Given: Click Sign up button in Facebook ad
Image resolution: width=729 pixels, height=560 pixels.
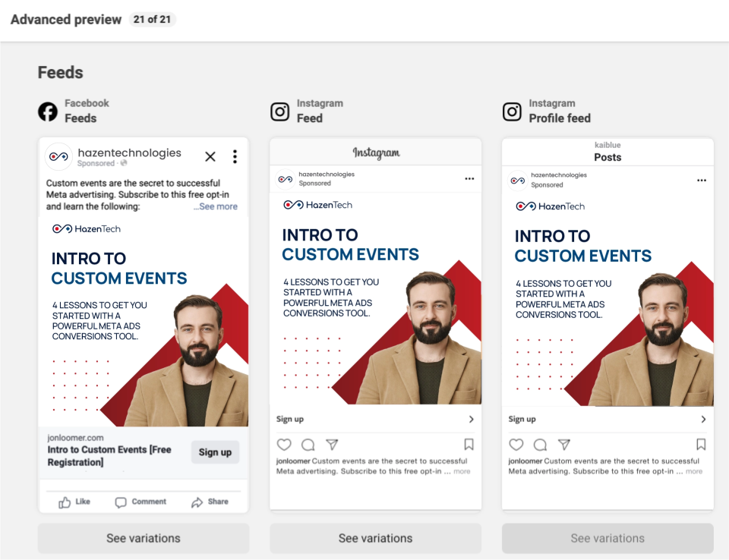Looking at the screenshot, I should click(215, 452).
